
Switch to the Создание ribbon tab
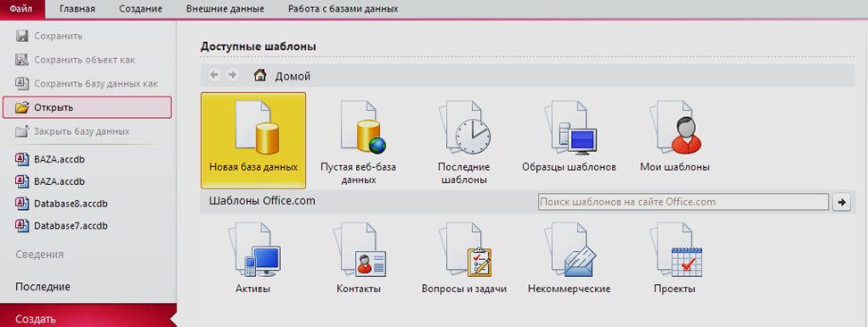point(140,9)
